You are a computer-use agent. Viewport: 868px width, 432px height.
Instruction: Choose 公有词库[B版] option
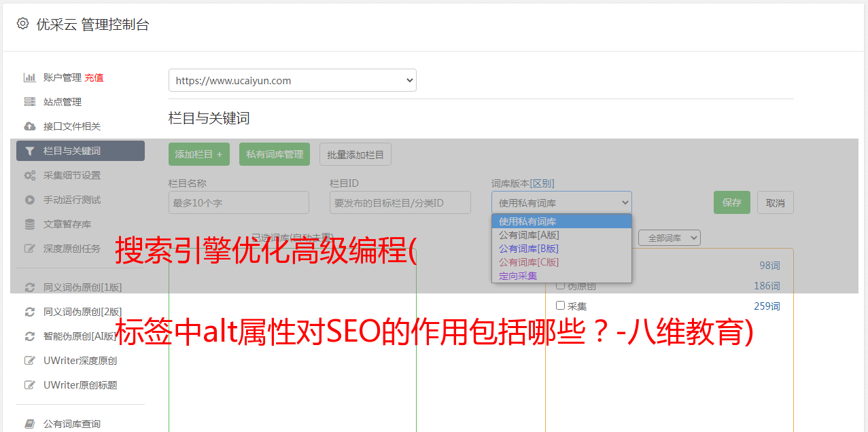click(x=561, y=249)
